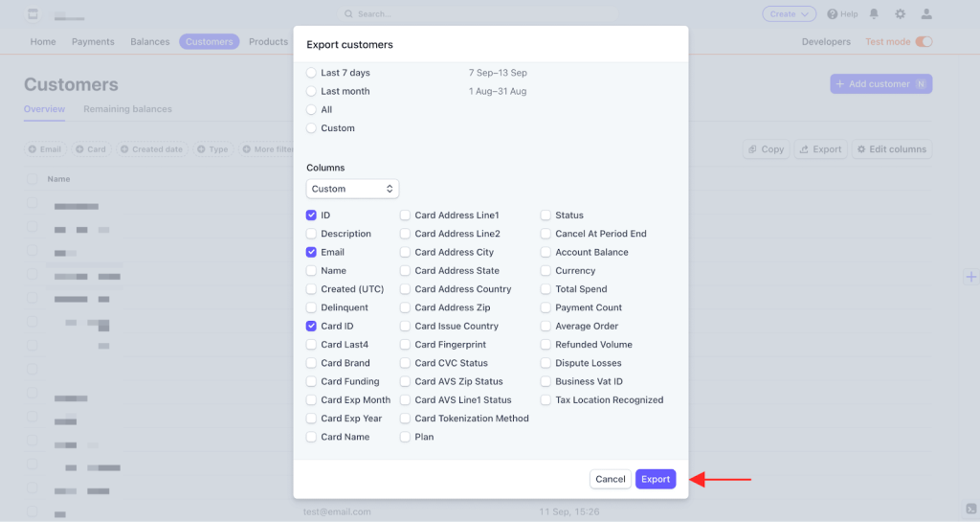This screenshot has height=522, width=980.
Task: Click the Help question mark icon
Action: pos(833,14)
